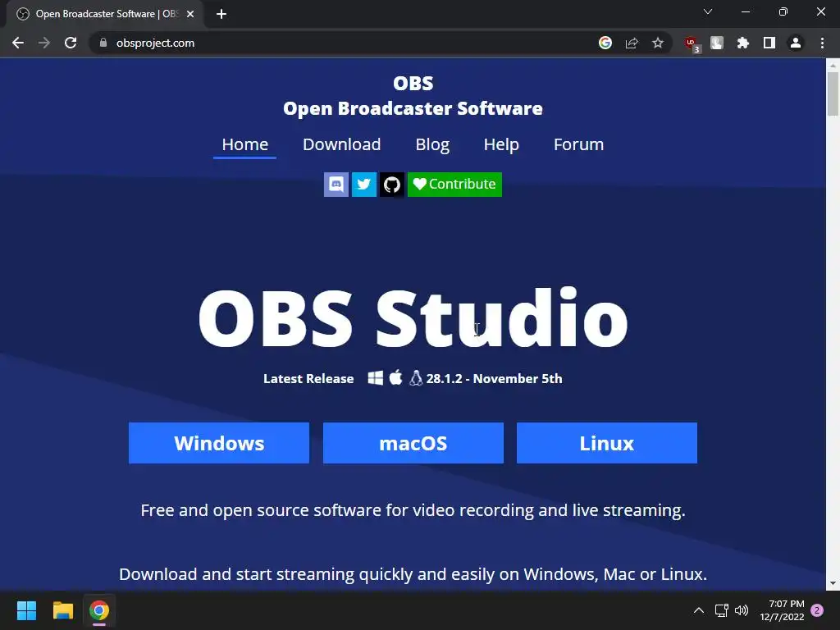Screen dimensions: 840x630
Task: Open the Windows Start menu
Action: 26,610
